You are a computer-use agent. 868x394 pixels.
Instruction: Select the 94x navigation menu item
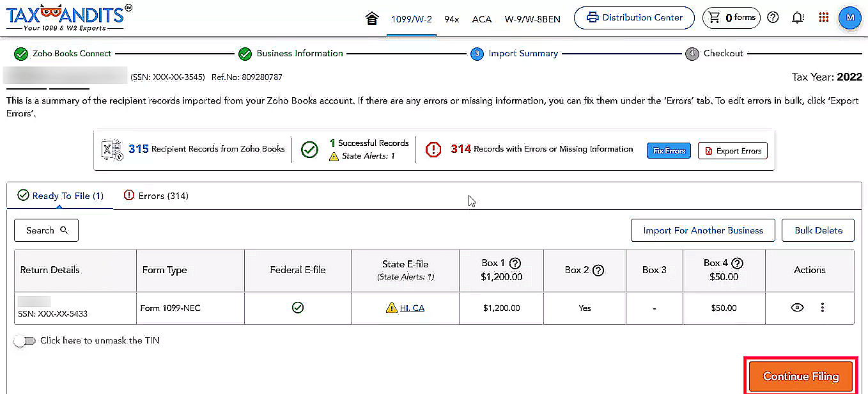click(x=452, y=19)
